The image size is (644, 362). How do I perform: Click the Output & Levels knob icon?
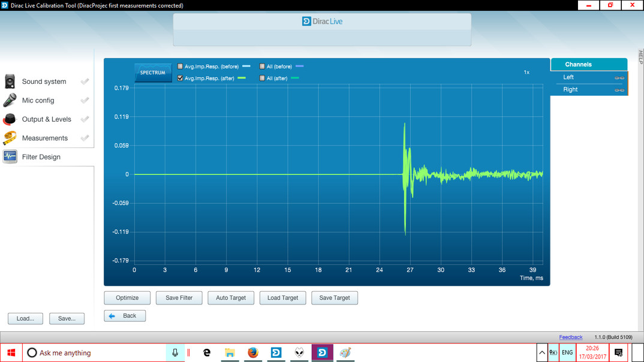[10, 119]
